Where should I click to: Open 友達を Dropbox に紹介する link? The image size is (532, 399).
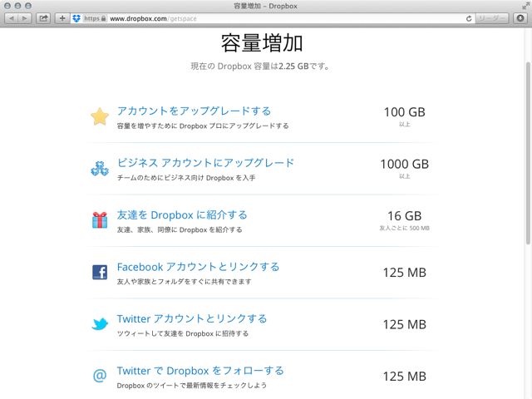(182, 215)
